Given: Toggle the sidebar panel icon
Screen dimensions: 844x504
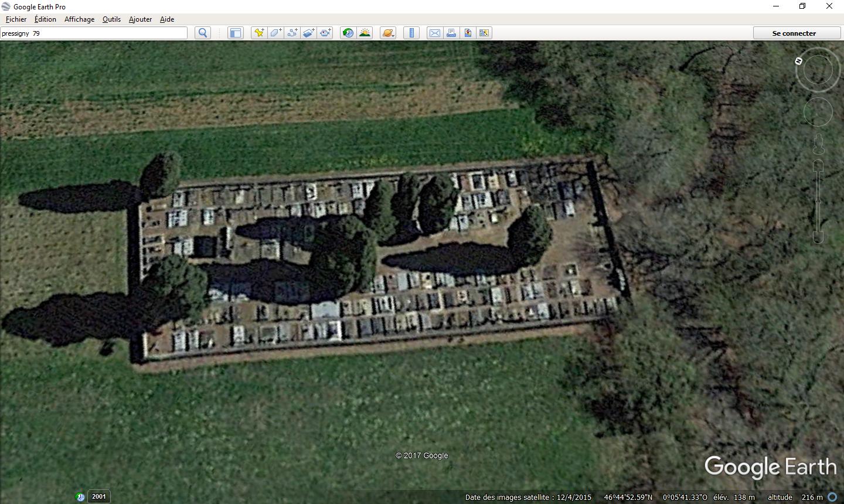Looking at the screenshot, I should (x=236, y=33).
